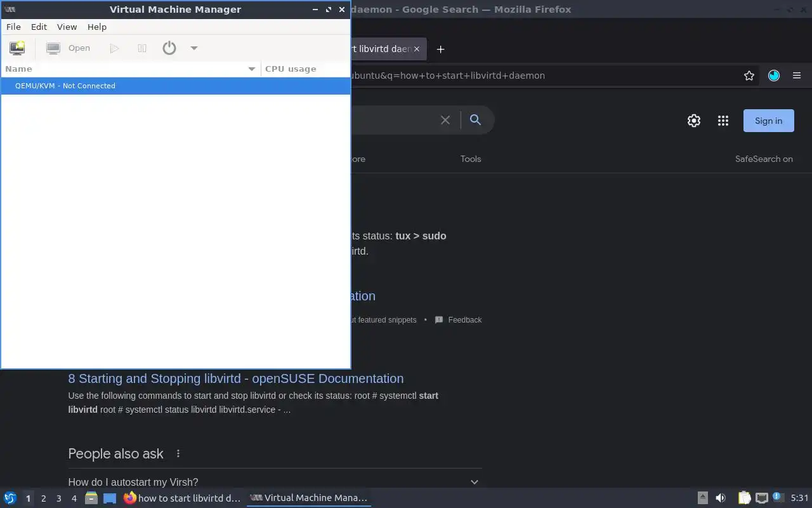Viewport: 812px width, 508px height.
Task: Bookmark this page with the star icon
Action: pos(749,76)
